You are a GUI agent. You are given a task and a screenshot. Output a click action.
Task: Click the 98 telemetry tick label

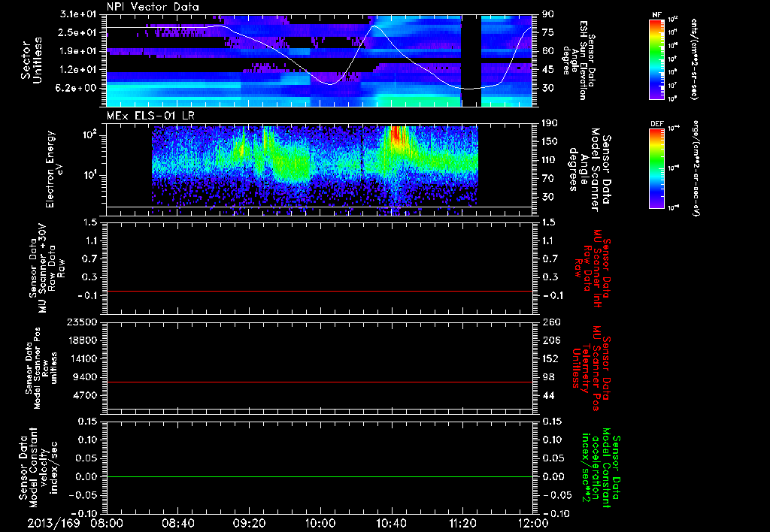click(x=548, y=377)
